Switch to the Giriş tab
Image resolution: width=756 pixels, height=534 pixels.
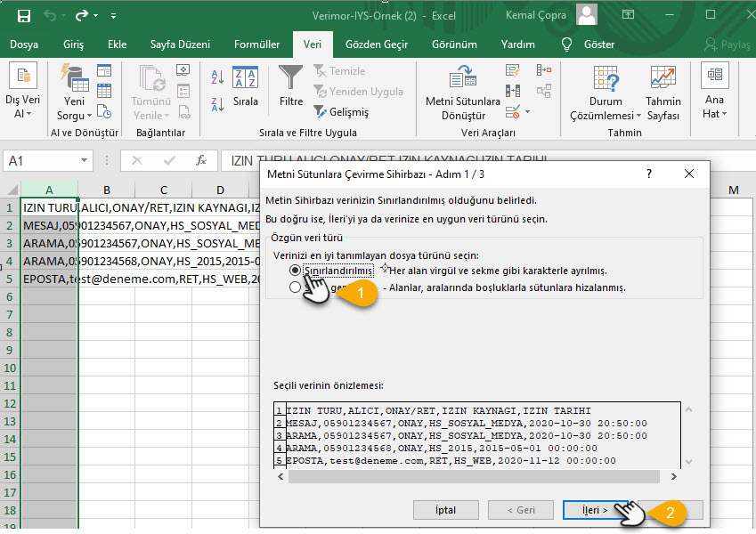[73, 44]
